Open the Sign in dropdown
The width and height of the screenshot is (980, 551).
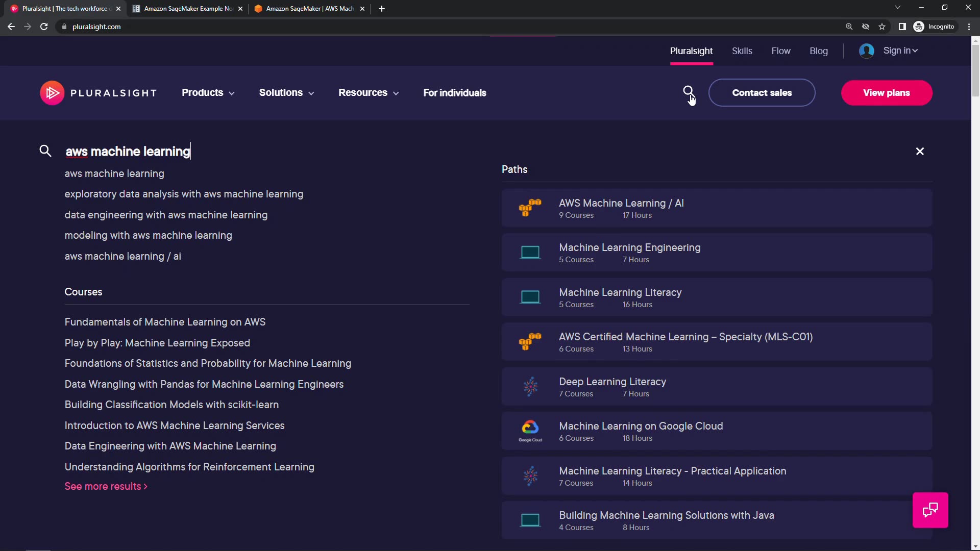click(900, 51)
